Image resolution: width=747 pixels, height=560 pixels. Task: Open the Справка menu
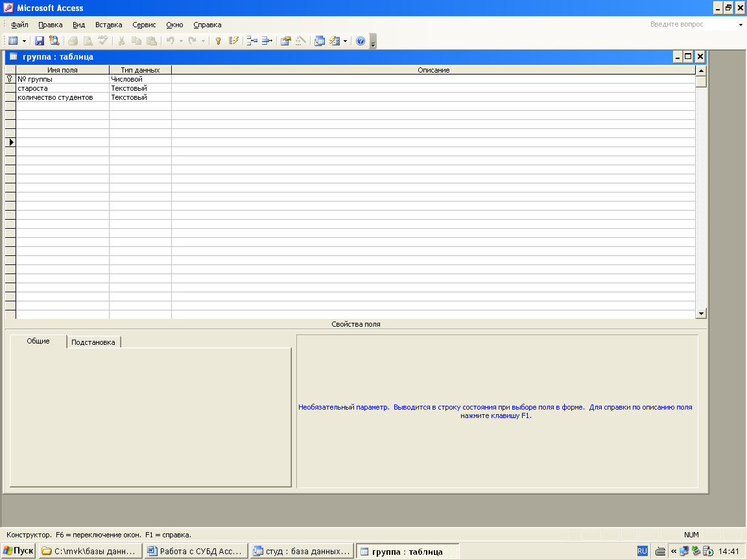(207, 25)
